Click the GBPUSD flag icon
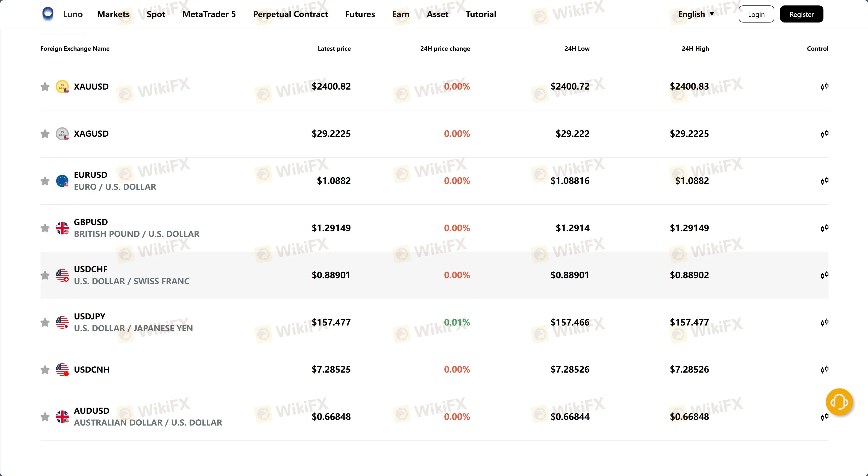Viewport: 868px width, 476px height. [x=62, y=228]
